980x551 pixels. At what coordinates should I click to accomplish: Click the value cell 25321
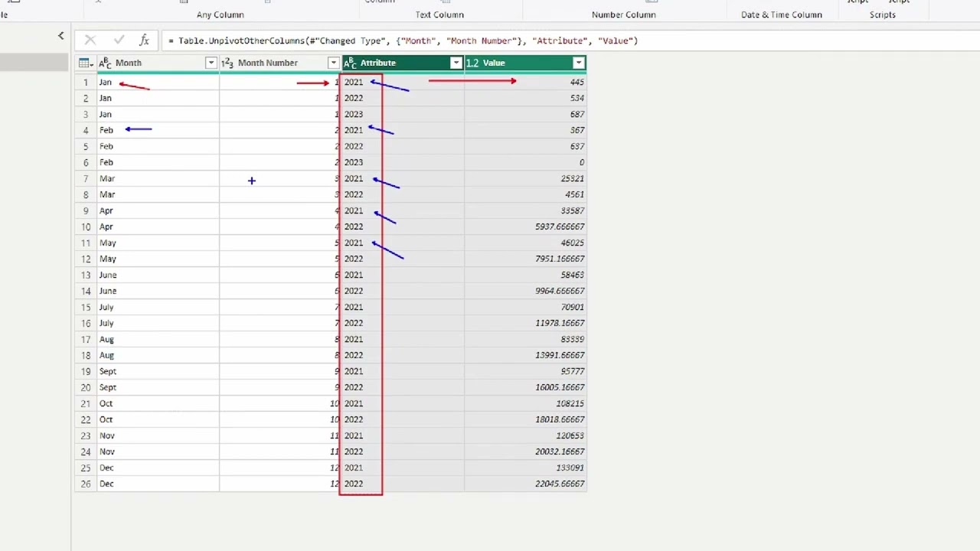pyautogui.click(x=525, y=178)
